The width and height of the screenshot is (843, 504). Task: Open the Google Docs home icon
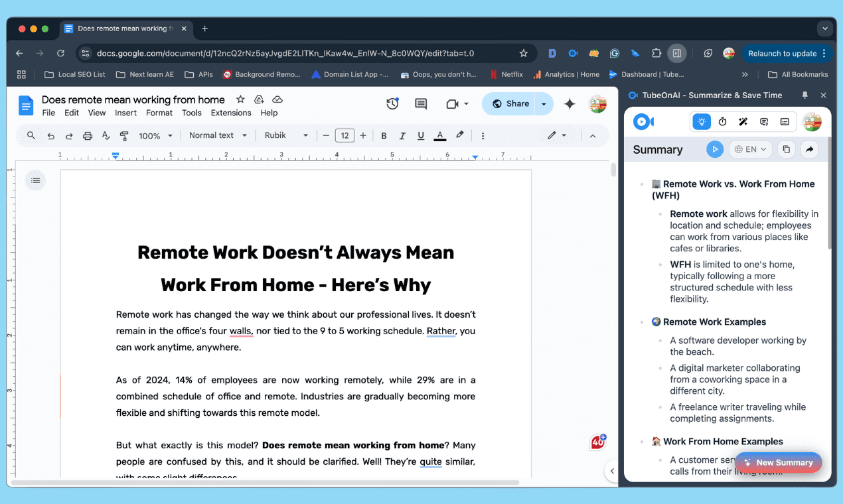[x=26, y=105]
